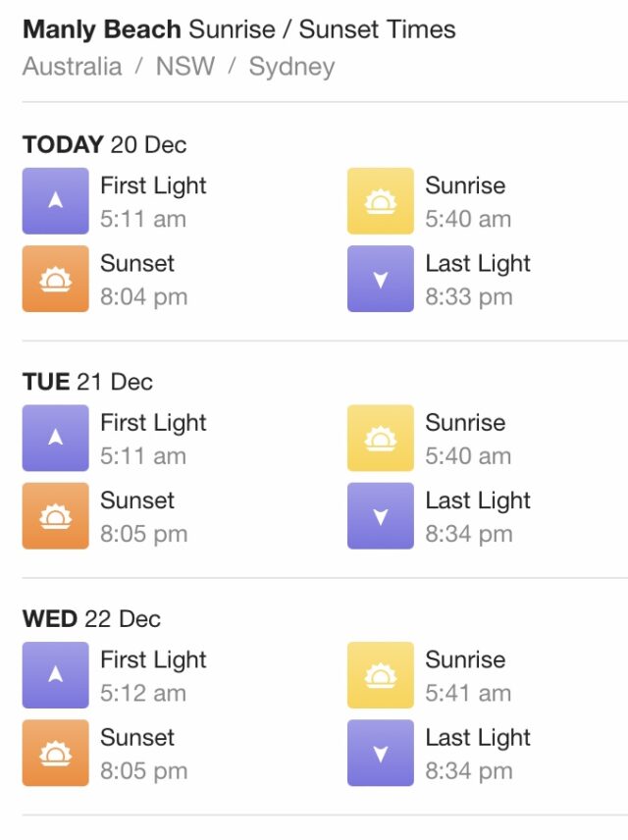Click the TUE 21 Dec heading
The height and width of the screenshot is (840, 628).
pyautogui.click(x=88, y=382)
